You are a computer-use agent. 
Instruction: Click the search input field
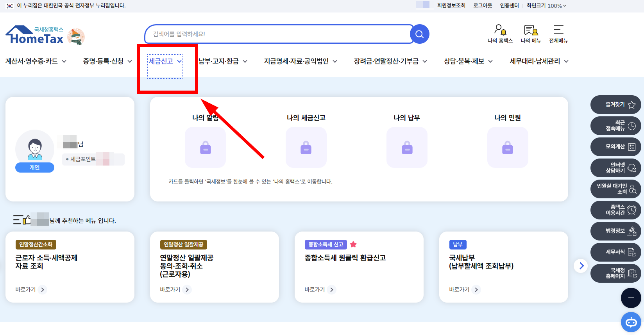(x=277, y=34)
